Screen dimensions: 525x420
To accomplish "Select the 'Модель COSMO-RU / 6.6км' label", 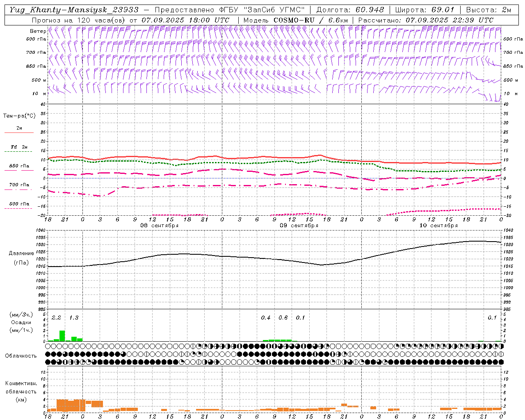I will 295,20.
